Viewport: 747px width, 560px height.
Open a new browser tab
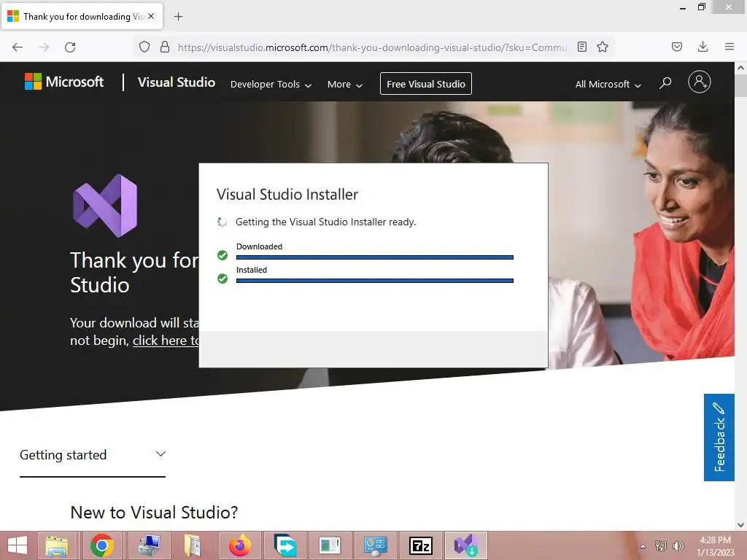[178, 17]
